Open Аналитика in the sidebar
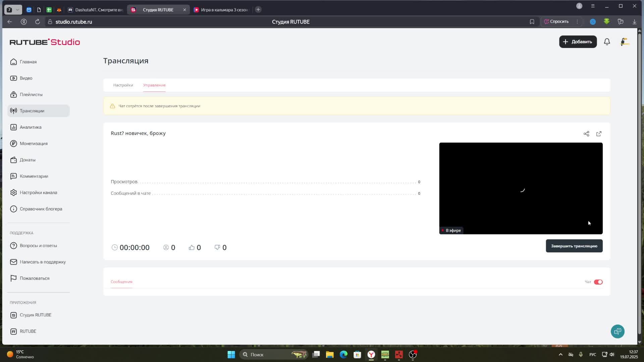Image resolution: width=644 pixels, height=362 pixels. point(31,127)
